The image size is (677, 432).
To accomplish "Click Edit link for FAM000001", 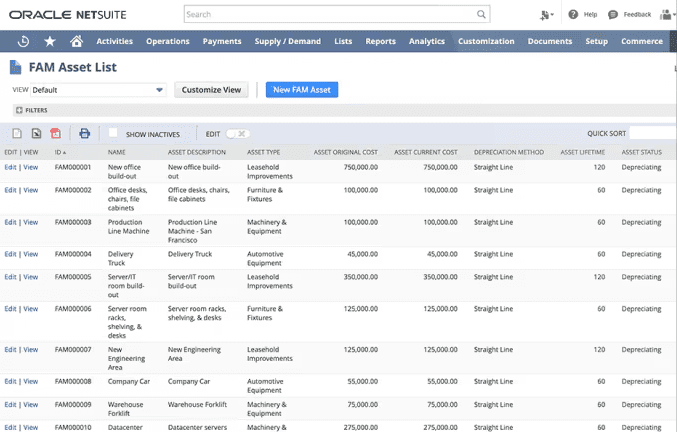I will (10, 167).
